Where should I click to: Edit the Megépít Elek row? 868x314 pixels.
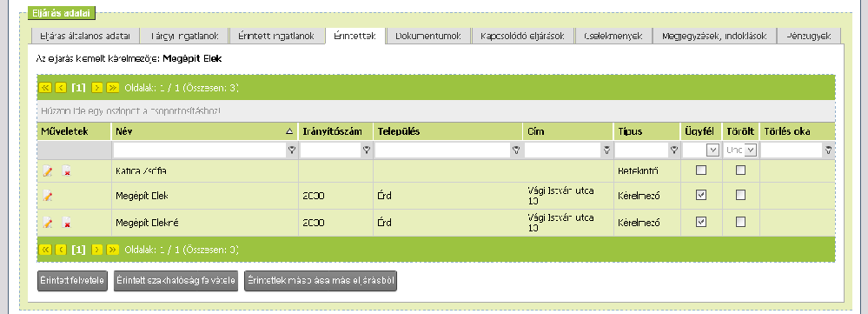coord(48,196)
